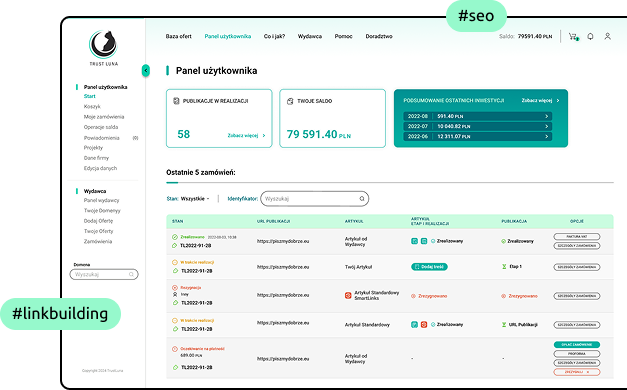Viewport: 627px width, 390px height.
Task: Click the Publikacje w realizacji card icon
Action: (x=176, y=101)
